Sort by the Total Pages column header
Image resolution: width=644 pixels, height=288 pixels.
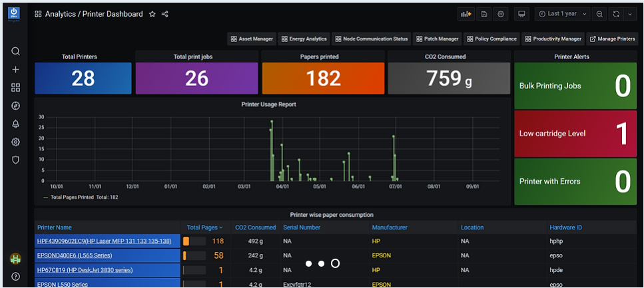tap(204, 227)
